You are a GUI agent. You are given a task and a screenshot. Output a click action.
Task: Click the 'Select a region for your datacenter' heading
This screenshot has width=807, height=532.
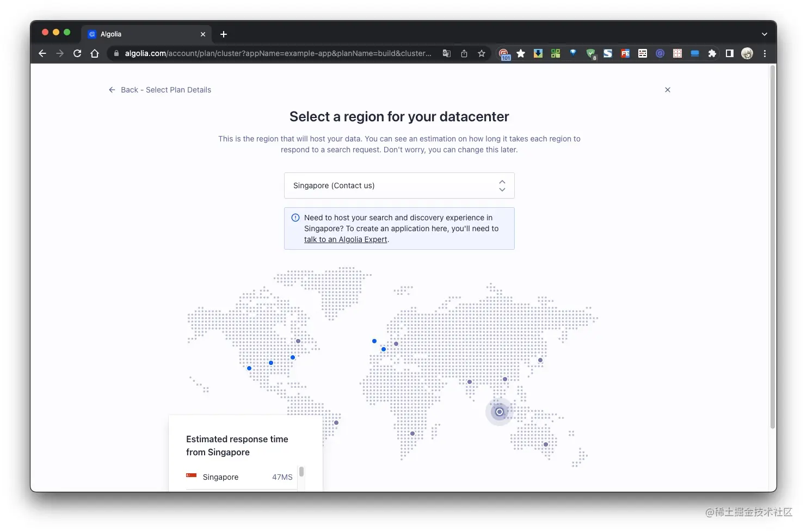399,116
